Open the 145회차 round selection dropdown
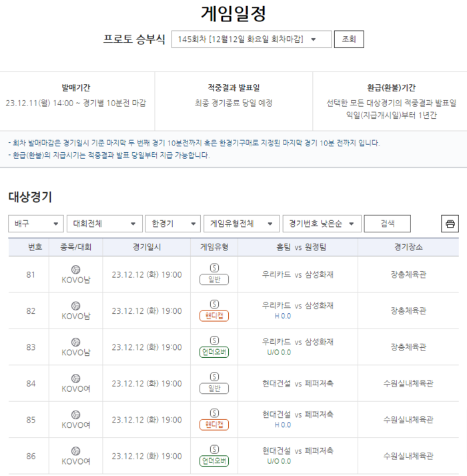 point(251,39)
